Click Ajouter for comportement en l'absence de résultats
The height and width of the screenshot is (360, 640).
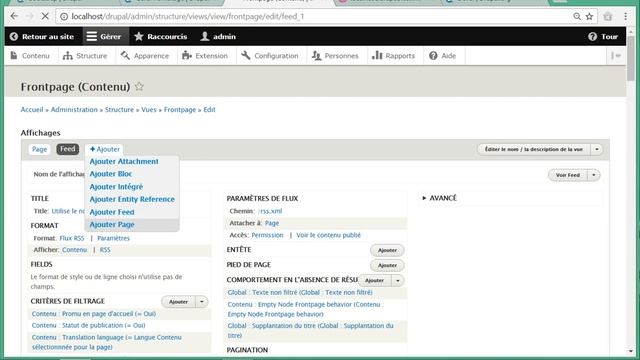click(x=375, y=280)
